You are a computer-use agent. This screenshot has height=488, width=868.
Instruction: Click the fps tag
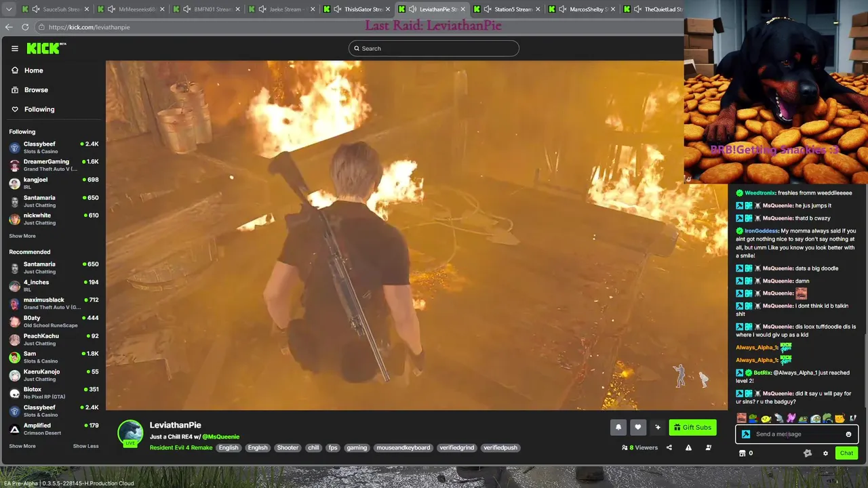tap(332, 447)
